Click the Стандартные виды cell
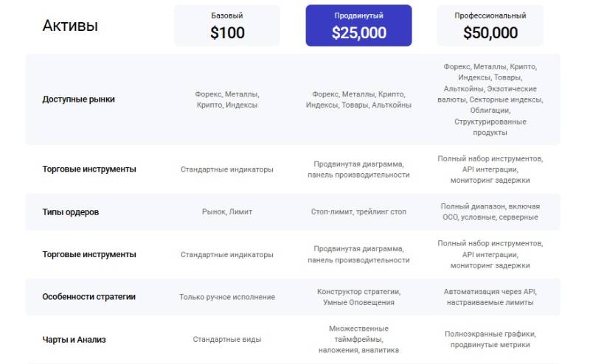The image size is (590, 364). (227, 340)
